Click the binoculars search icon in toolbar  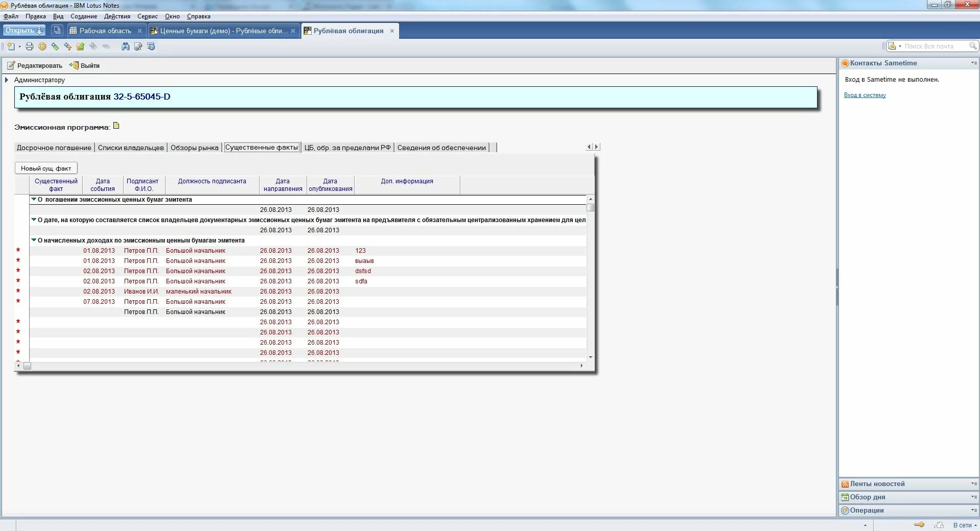click(x=125, y=46)
